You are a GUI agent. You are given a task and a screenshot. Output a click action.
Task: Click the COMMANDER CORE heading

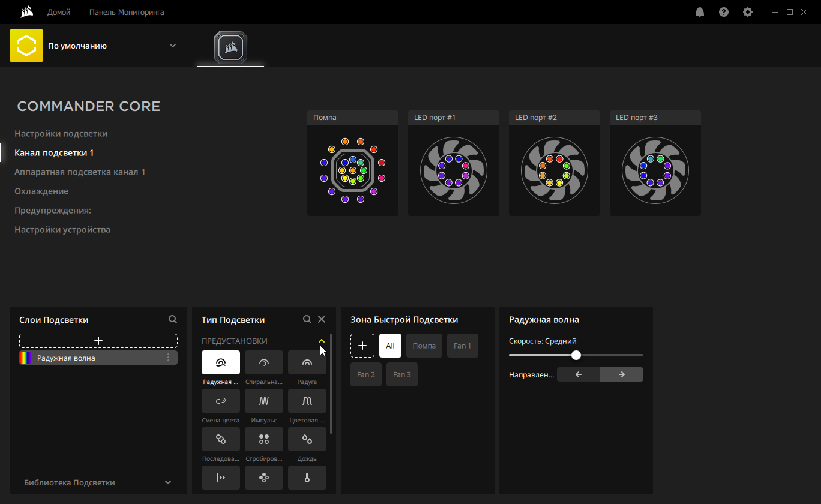[x=89, y=106]
